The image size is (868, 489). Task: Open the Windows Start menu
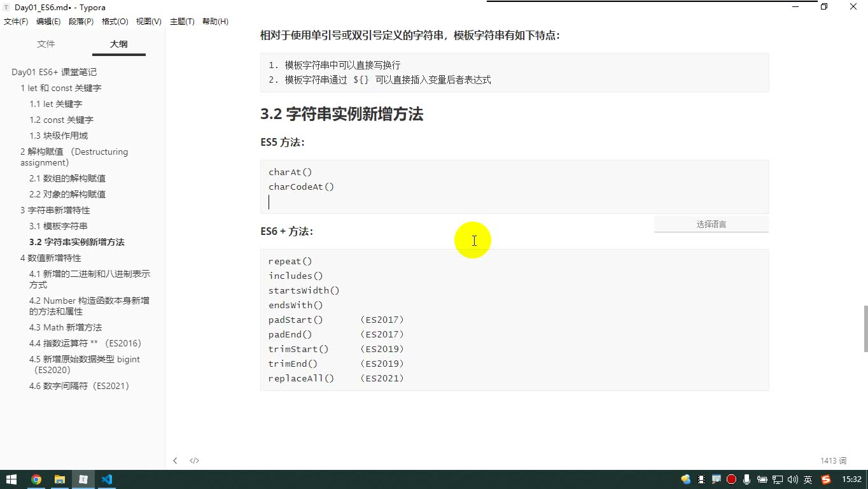(x=11, y=479)
